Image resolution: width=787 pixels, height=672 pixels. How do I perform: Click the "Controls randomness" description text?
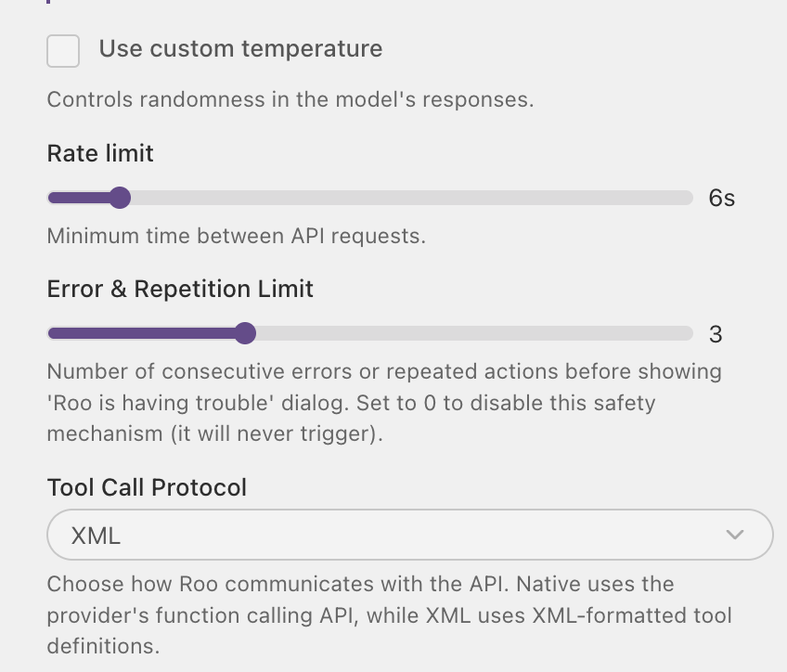point(290,99)
